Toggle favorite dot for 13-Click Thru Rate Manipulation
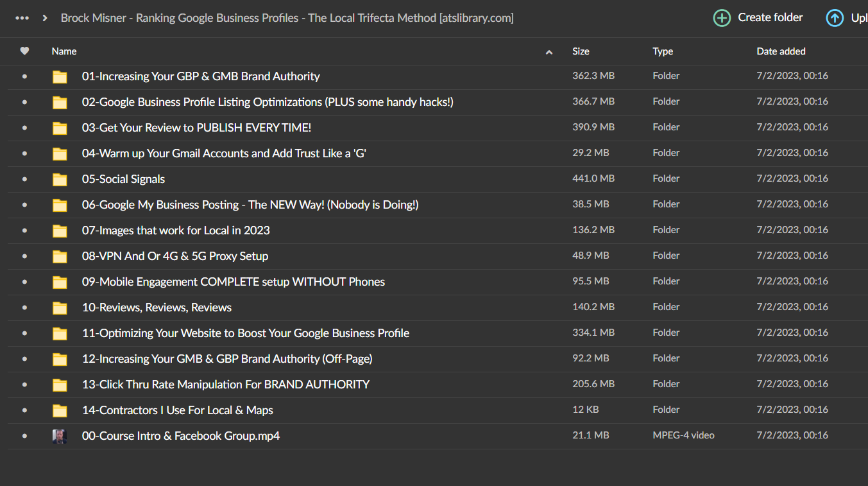Screen dimensions: 868x486 tap(24, 385)
